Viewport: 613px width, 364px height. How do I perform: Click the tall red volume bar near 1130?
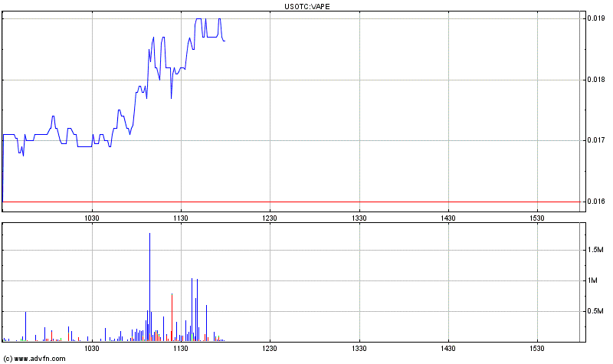(x=172, y=317)
